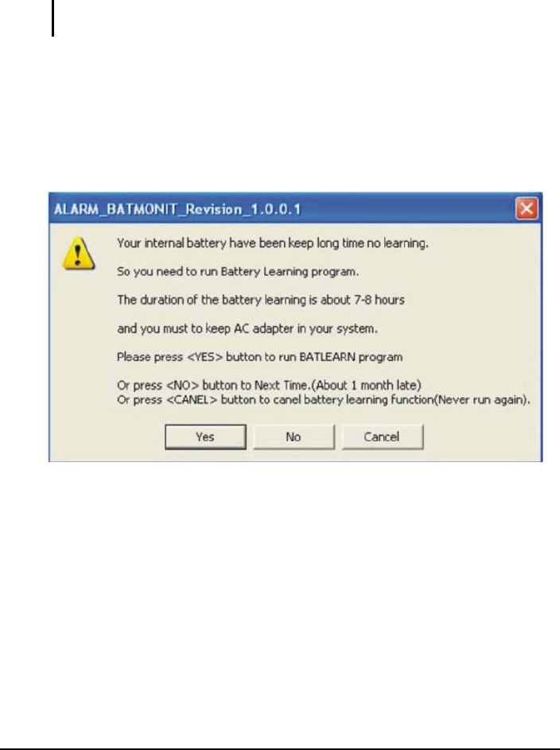Screen dimensions: 560x750
Task: Click the <NO> word in the message
Action: (x=182, y=386)
